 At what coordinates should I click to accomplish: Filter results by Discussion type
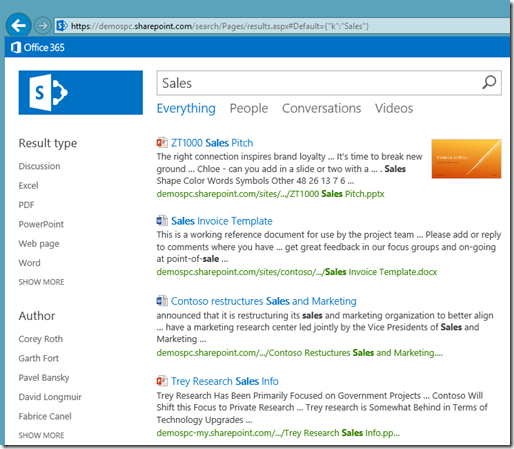click(39, 166)
